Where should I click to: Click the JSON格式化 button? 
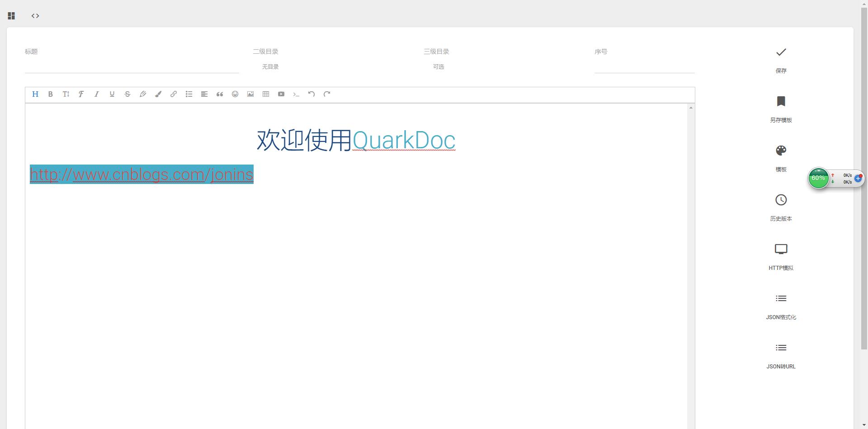(x=781, y=307)
